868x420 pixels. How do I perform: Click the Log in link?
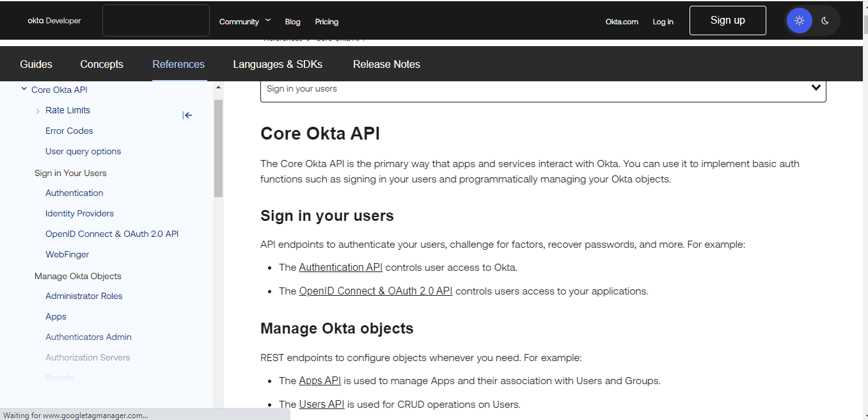(x=663, y=22)
